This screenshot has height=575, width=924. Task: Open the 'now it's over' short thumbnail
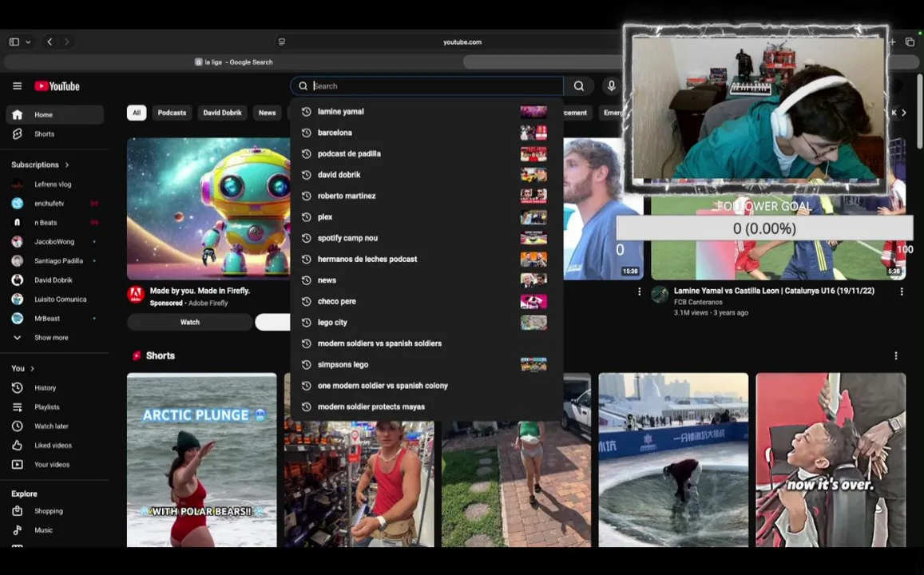click(831, 459)
